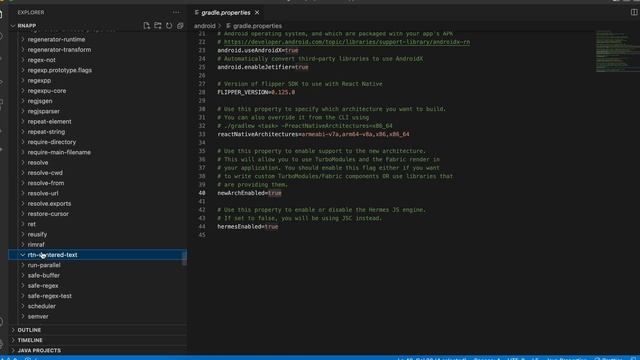Image resolution: width=640 pixels, height=360 pixels.
Task: Split the editor to the right
Action: 634,13
